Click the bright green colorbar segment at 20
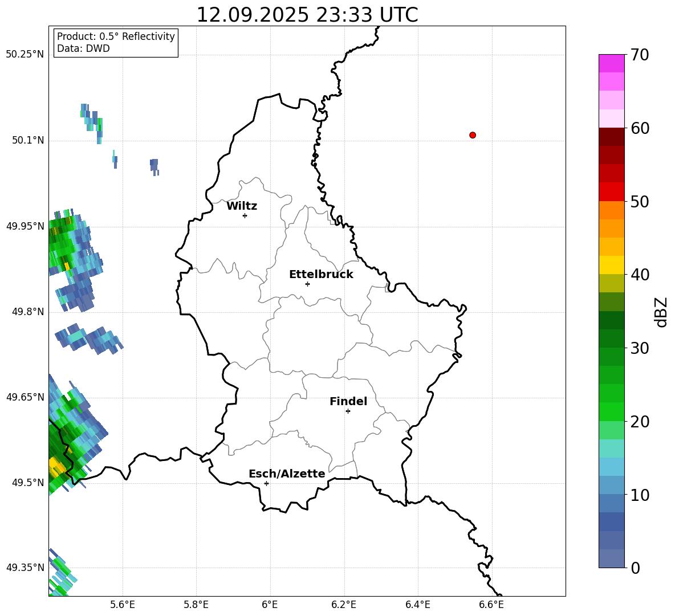Image resolution: width=675 pixels, height=616 pixels. (611, 411)
